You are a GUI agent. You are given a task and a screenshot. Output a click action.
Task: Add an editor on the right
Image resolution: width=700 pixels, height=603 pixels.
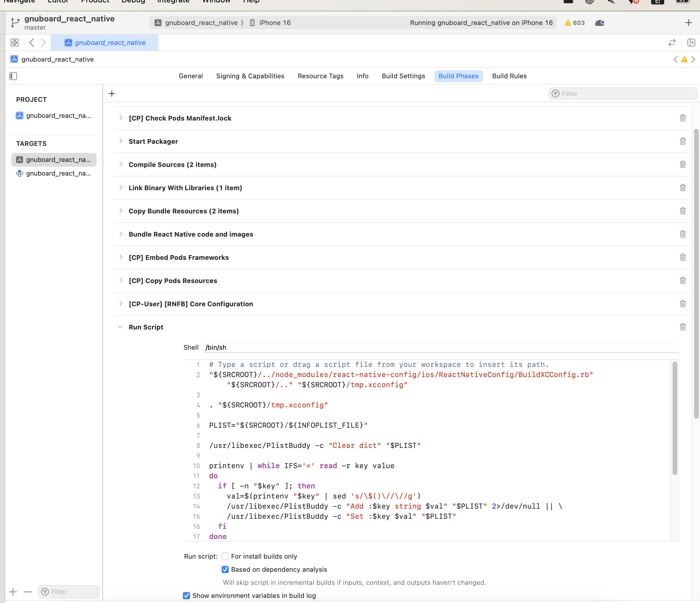point(691,43)
